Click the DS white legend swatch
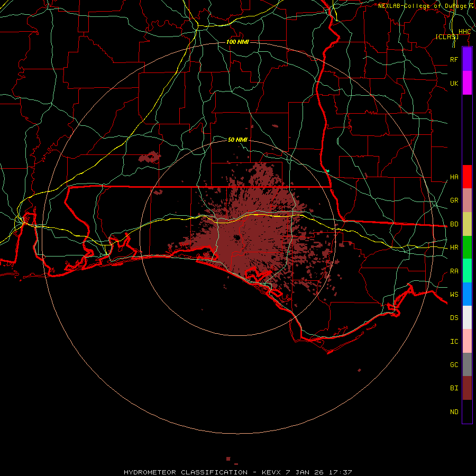The width and height of the screenshot is (476, 476). (x=467, y=317)
